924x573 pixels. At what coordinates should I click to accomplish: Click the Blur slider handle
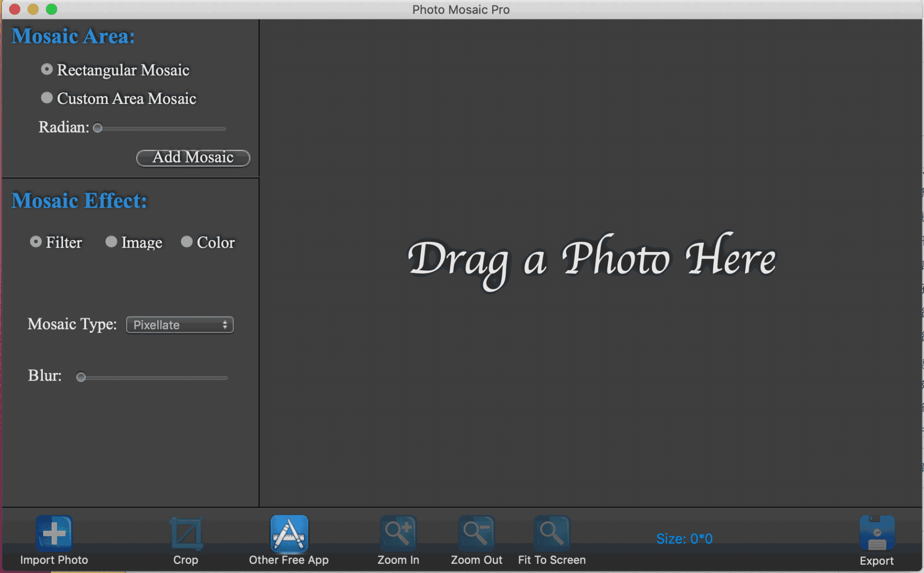(x=81, y=377)
